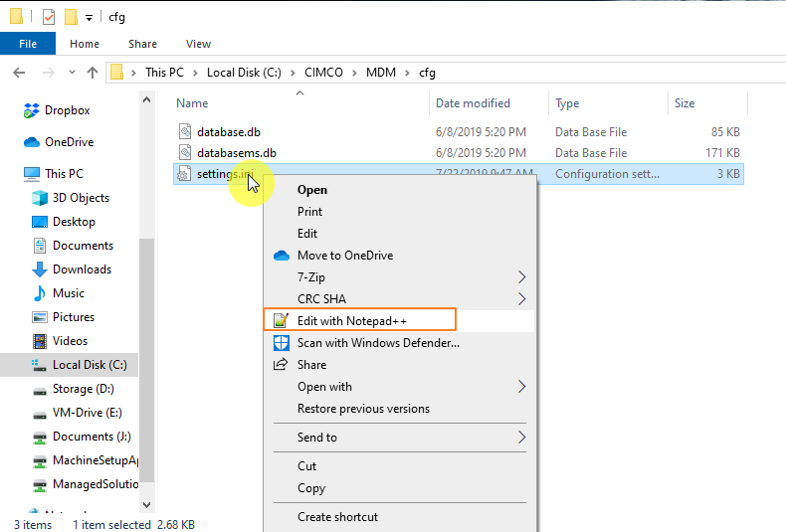Viewport: 786px width, 532px height.
Task: Click the Dropbox icon in navigation pane
Action: [32, 110]
